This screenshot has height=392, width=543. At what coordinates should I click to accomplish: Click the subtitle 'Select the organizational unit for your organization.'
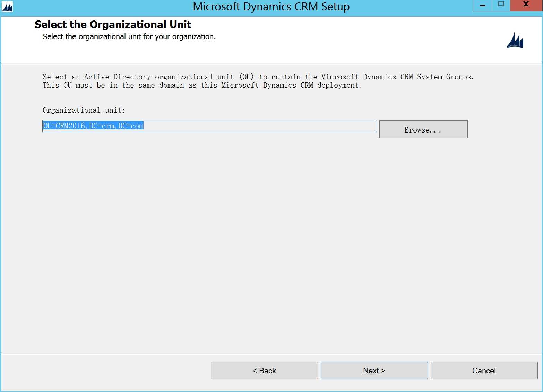tap(129, 37)
